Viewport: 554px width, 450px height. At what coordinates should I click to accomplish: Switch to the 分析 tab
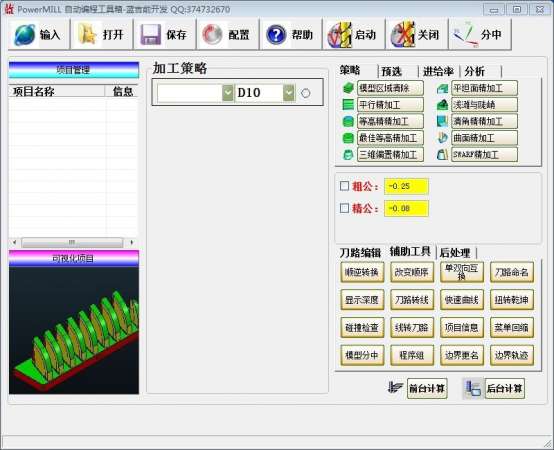pos(475,72)
